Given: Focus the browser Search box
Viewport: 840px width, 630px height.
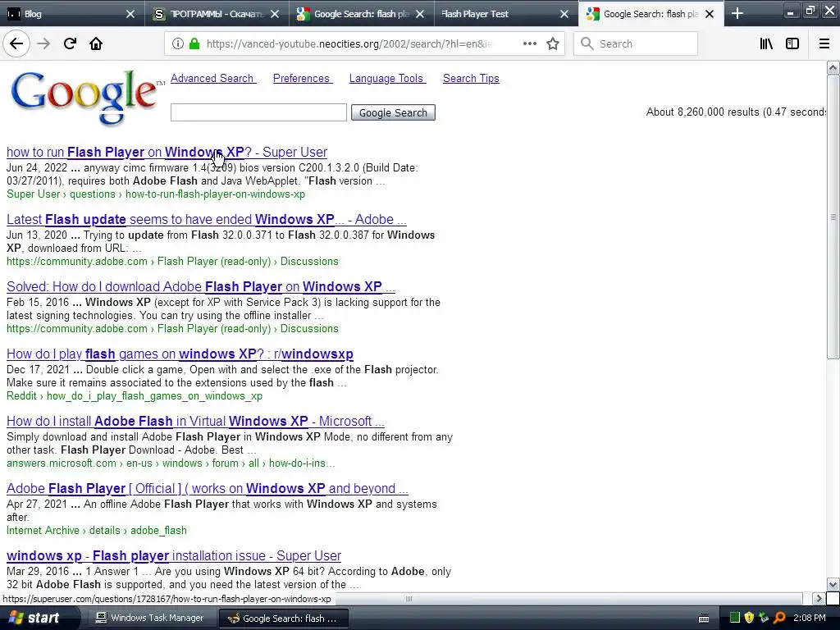Looking at the screenshot, I should pyautogui.click(x=636, y=44).
